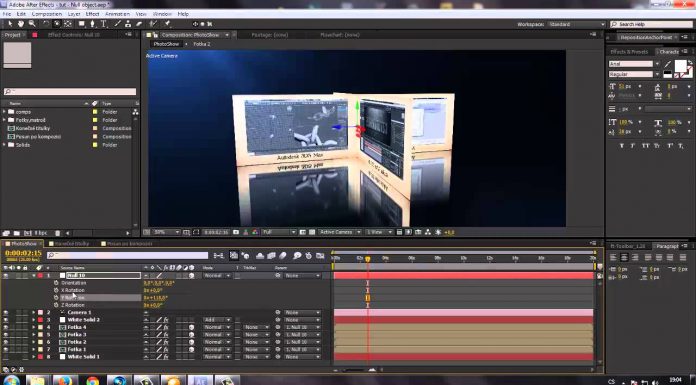Click the Y Rotation value
This screenshot has height=385, width=696.
click(x=155, y=298)
